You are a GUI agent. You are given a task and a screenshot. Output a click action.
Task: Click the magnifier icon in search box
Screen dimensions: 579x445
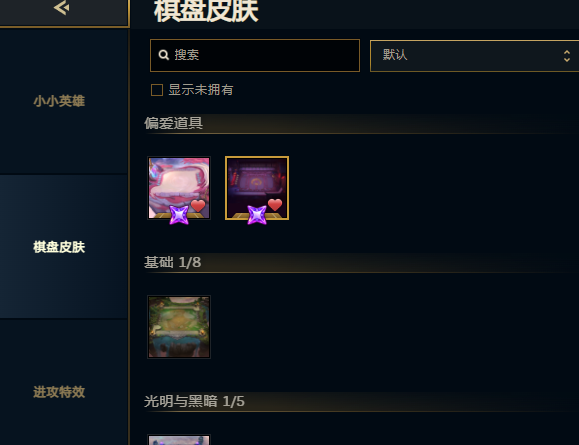(x=164, y=55)
